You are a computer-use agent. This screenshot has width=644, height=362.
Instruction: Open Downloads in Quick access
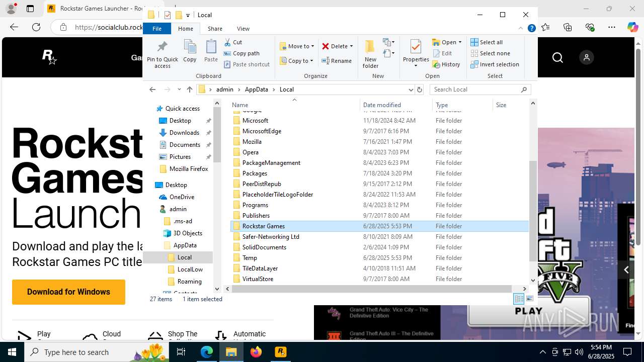point(184,133)
